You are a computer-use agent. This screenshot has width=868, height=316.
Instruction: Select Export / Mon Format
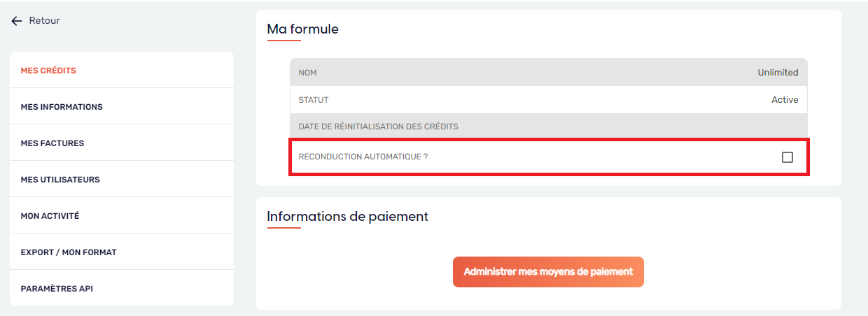[69, 252]
